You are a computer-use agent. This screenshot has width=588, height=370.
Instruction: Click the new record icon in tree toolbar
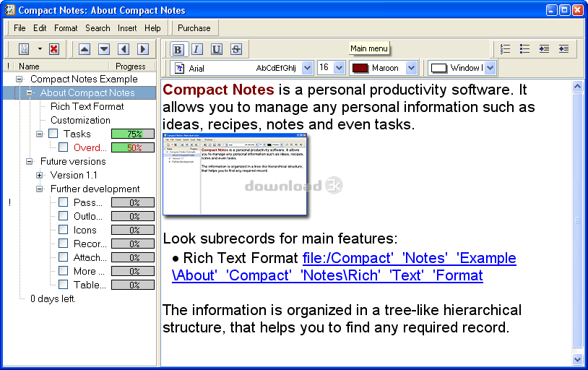tap(24, 49)
